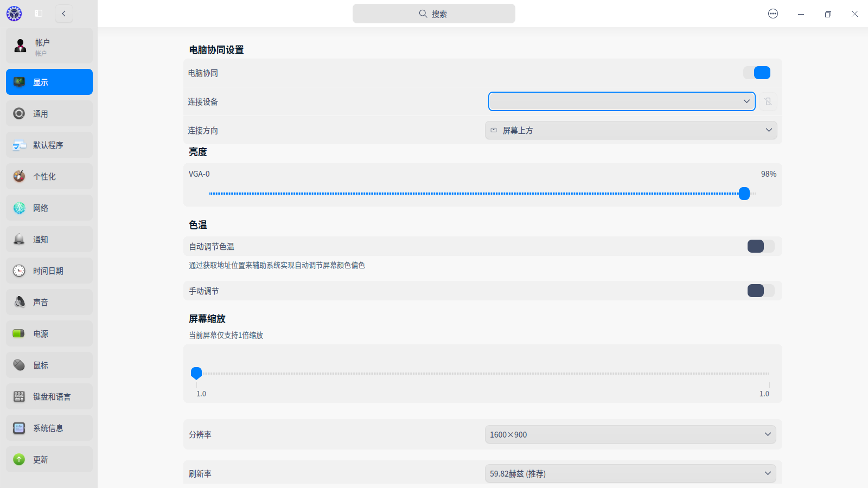Click the Mouse icon in sidebar
Viewport: 868px width, 488px height.
(19, 365)
